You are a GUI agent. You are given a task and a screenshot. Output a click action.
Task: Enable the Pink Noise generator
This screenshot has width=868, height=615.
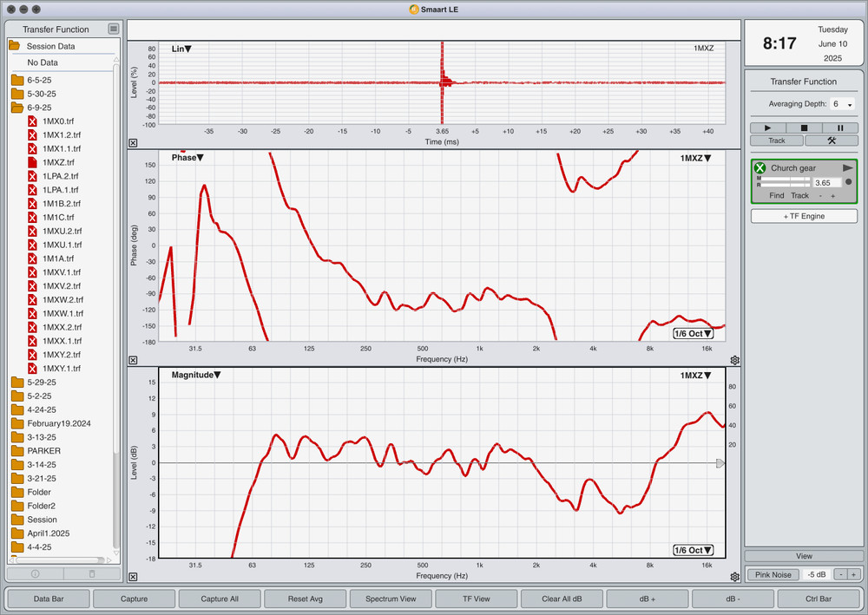coord(773,574)
